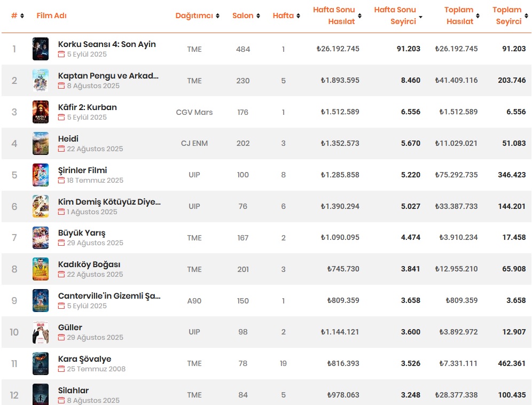Click the sort arrows on the Salon column
Viewport: 532px width, 405px height.
[258, 15]
